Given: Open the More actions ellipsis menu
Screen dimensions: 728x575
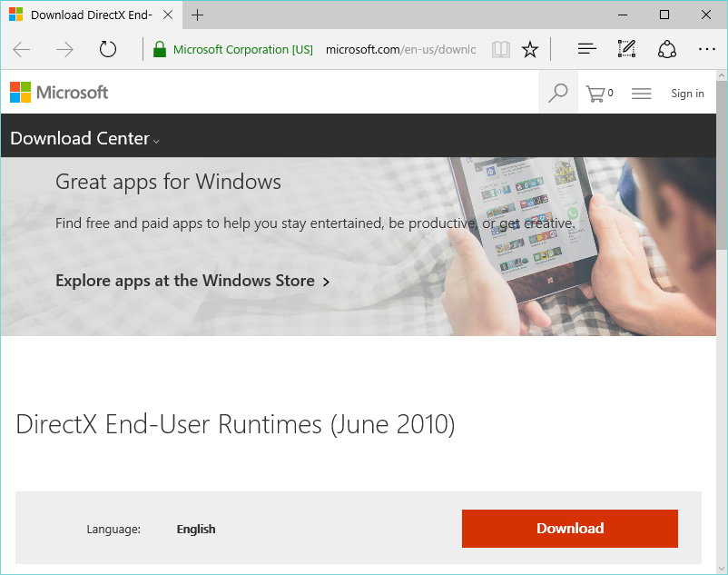Looking at the screenshot, I should coord(707,49).
